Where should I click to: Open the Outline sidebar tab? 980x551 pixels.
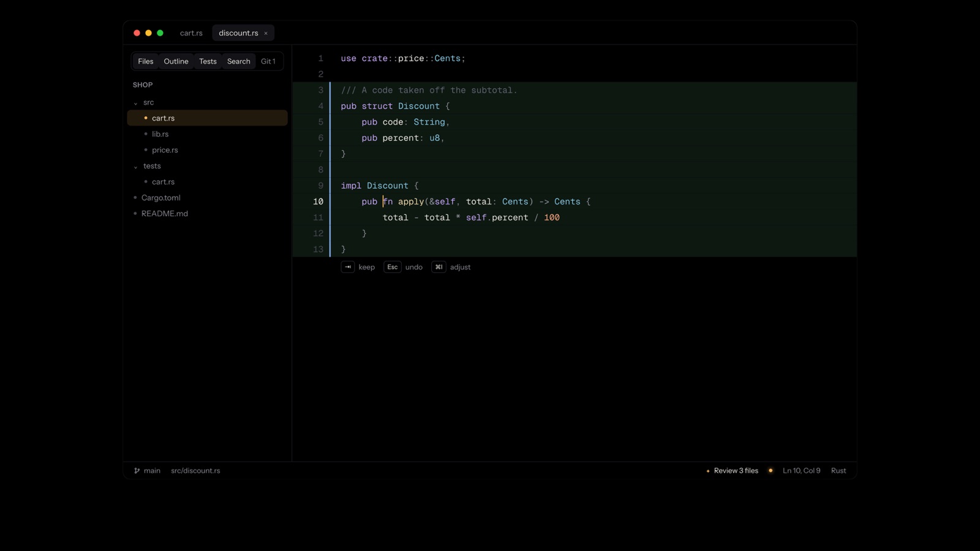tap(176, 61)
